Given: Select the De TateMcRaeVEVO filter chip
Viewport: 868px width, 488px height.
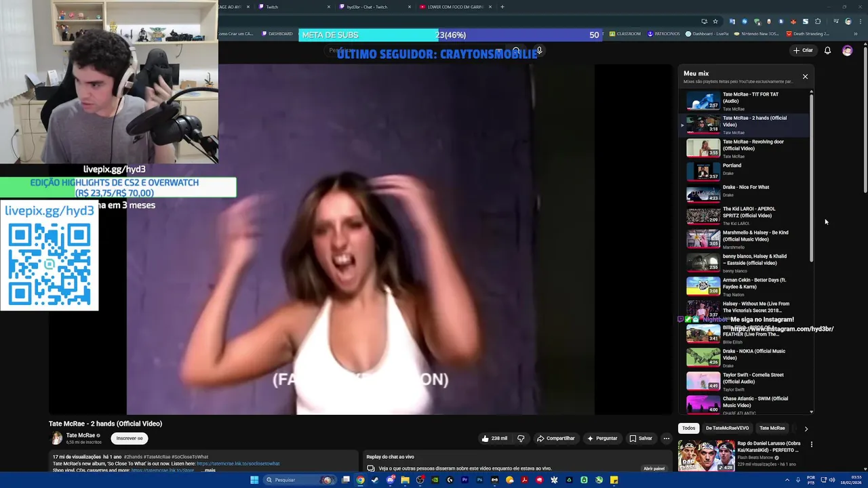Looking at the screenshot, I should coord(727,428).
